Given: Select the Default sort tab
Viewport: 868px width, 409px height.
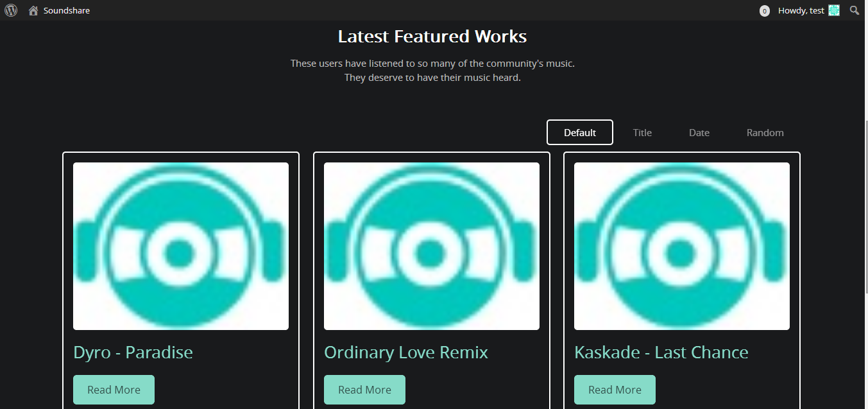Looking at the screenshot, I should click(x=580, y=132).
